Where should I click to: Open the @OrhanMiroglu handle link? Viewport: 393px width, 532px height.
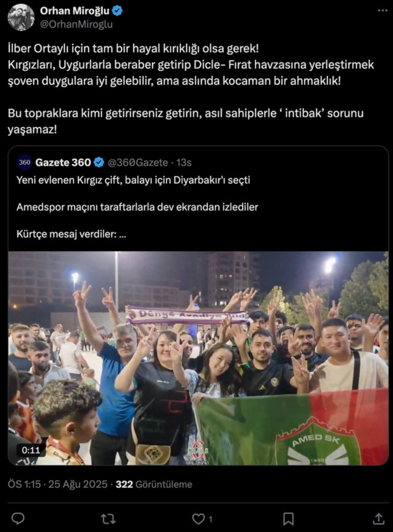click(x=76, y=24)
